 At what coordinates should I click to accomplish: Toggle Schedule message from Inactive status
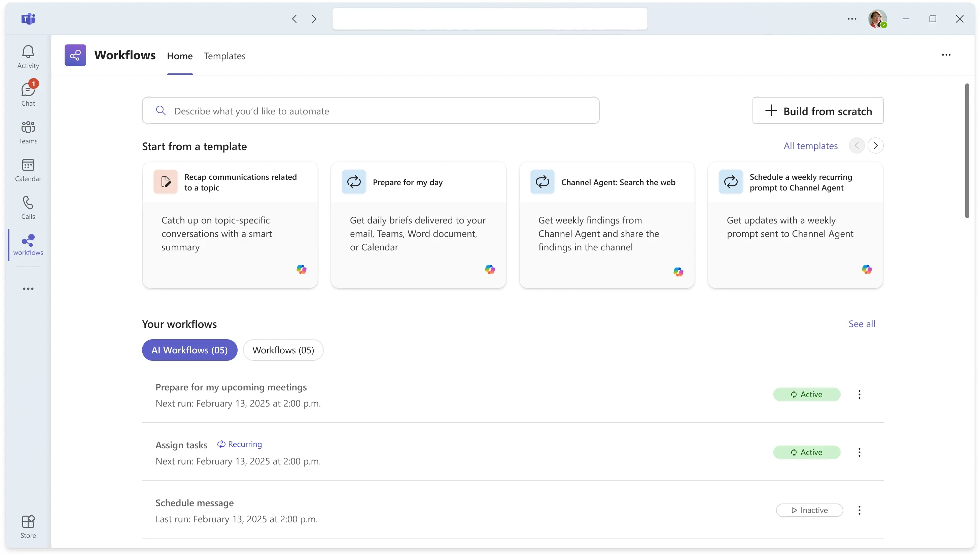point(809,510)
